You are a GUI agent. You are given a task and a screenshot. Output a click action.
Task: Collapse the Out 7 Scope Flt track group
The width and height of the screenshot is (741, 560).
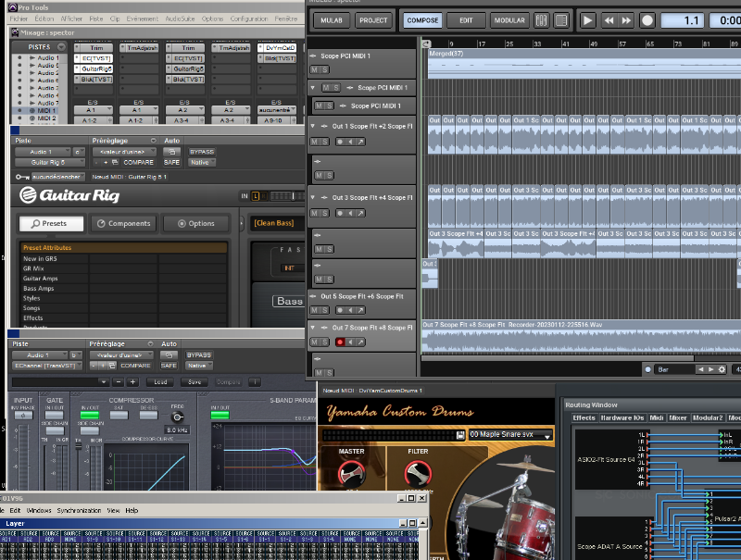pos(313,328)
